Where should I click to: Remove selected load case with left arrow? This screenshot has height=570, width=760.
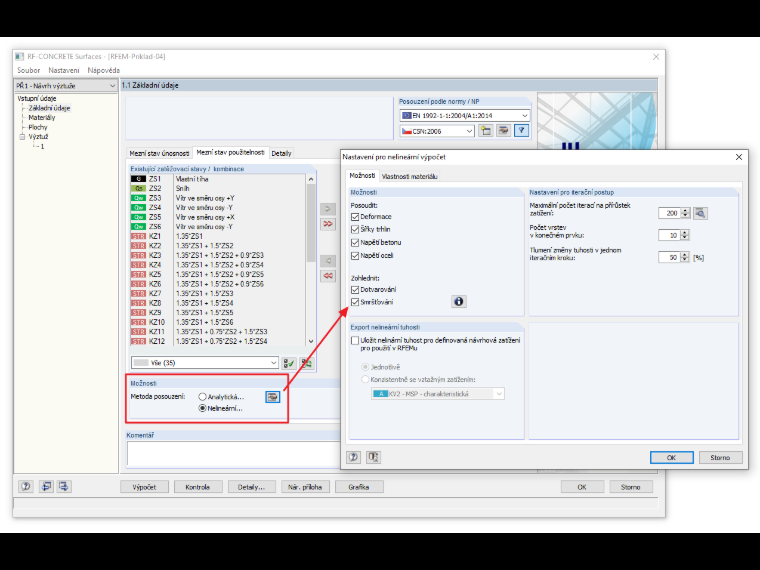pos(328,261)
